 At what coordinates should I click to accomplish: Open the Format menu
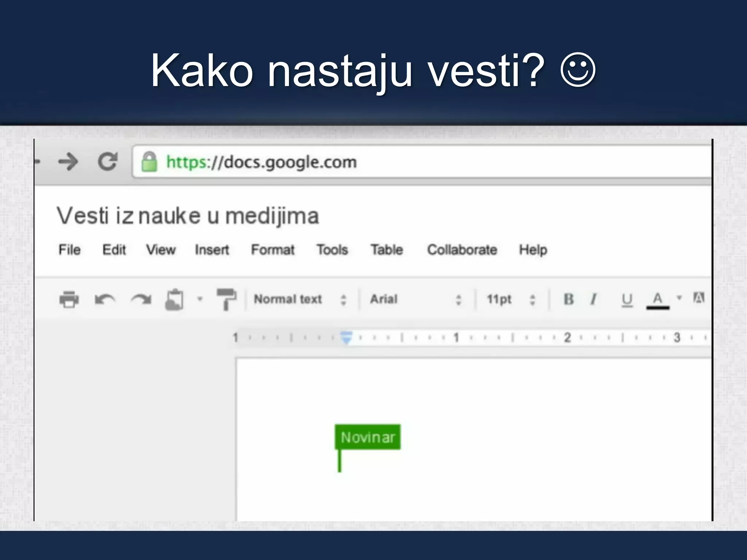pos(272,250)
